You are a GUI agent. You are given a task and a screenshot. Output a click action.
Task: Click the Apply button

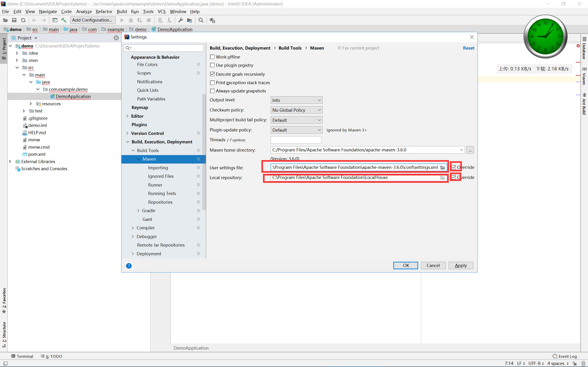tap(461, 265)
